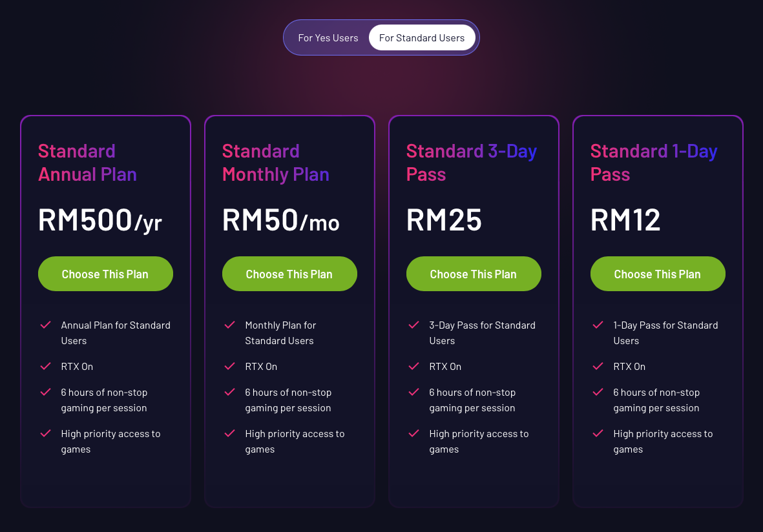The image size is (763, 532).
Task: Click checkmark beside Annual Plan for Standard Users
Action: pos(46,325)
